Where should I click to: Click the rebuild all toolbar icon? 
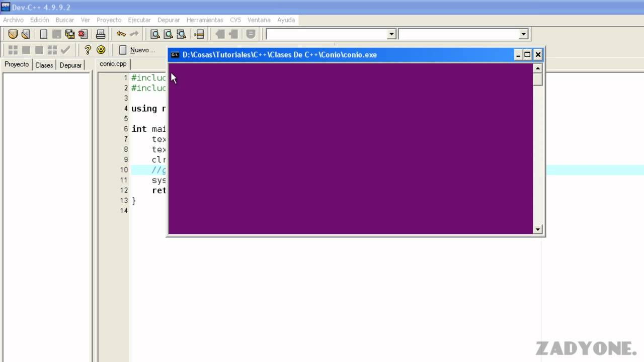pos(52,50)
